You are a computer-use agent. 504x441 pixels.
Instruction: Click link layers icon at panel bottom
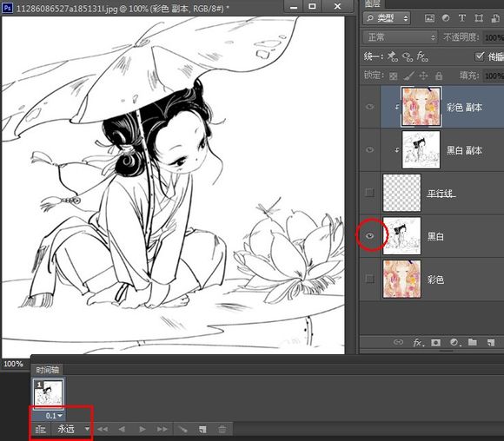pos(398,342)
